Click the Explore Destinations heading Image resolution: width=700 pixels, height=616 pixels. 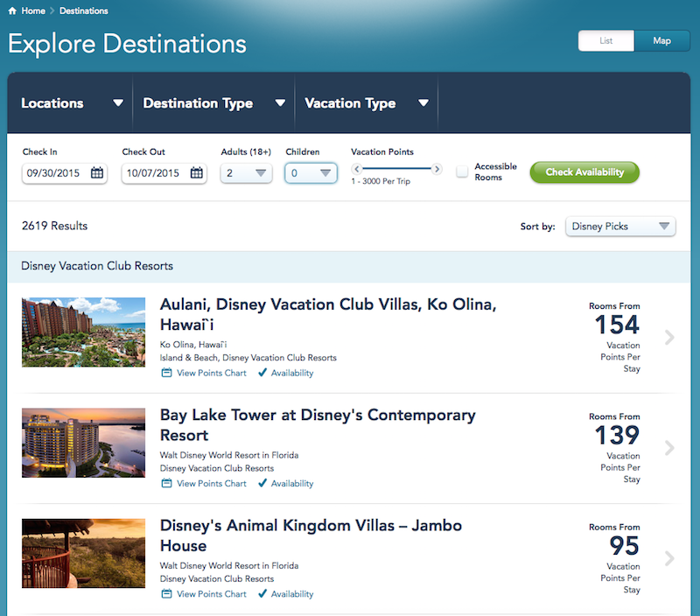[x=127, y=44]
